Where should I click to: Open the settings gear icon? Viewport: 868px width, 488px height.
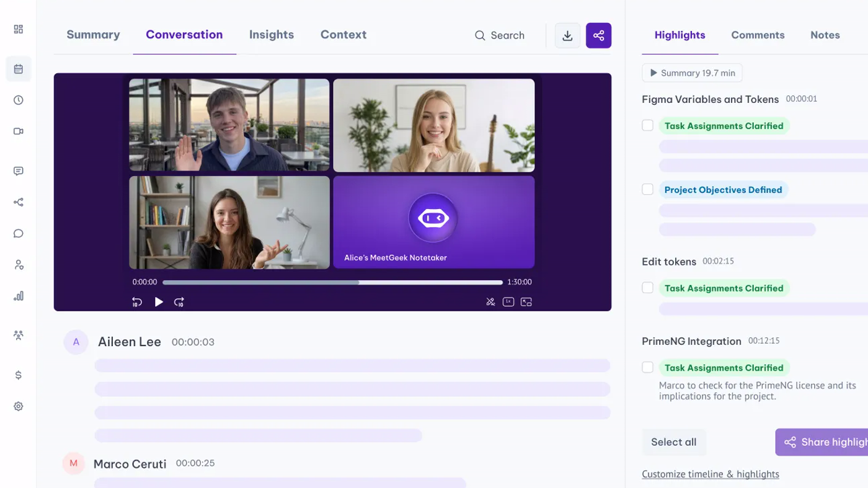tap(19, 407)
